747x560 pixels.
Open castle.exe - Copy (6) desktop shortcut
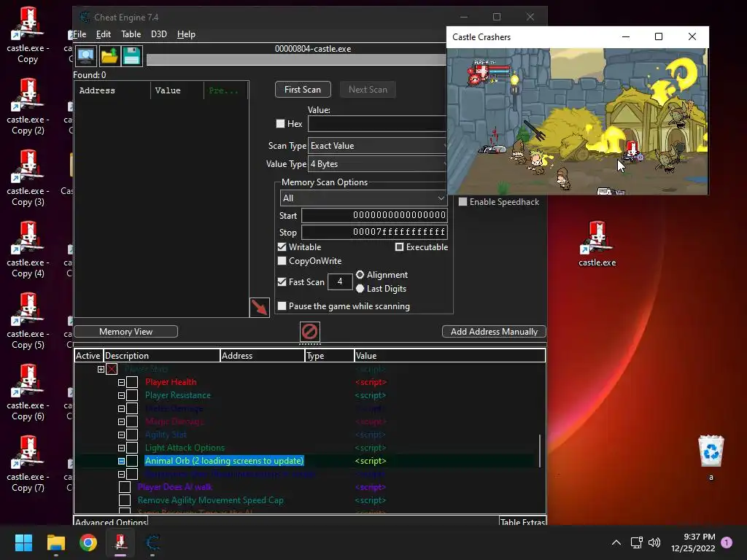pyautogui.click(x=28, y=393)
